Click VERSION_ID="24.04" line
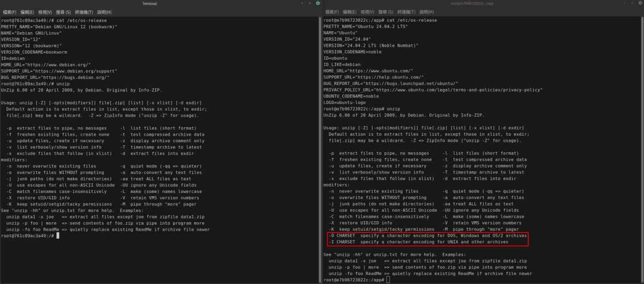The image size is (644, 284). tap(346, 39)
